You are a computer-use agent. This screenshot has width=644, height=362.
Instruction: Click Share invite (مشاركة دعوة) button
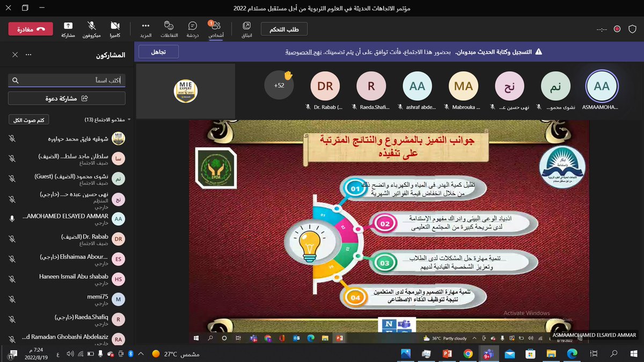click(67, 98)
